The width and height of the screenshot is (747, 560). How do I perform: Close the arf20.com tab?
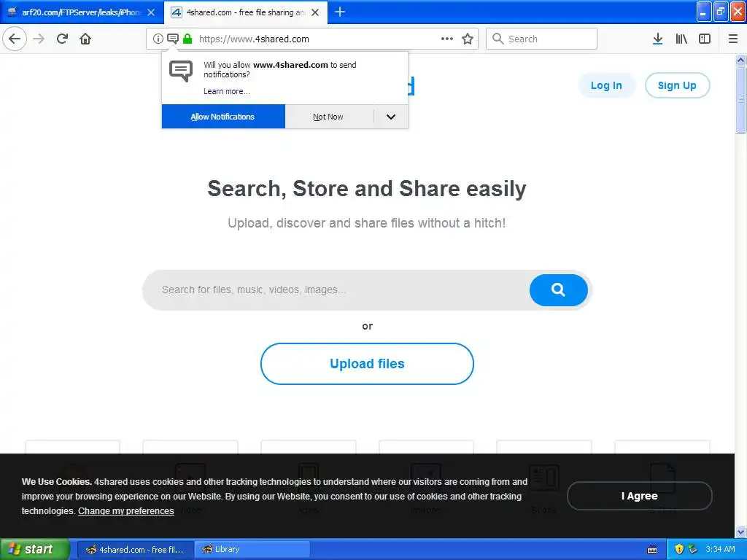point(151,12)
